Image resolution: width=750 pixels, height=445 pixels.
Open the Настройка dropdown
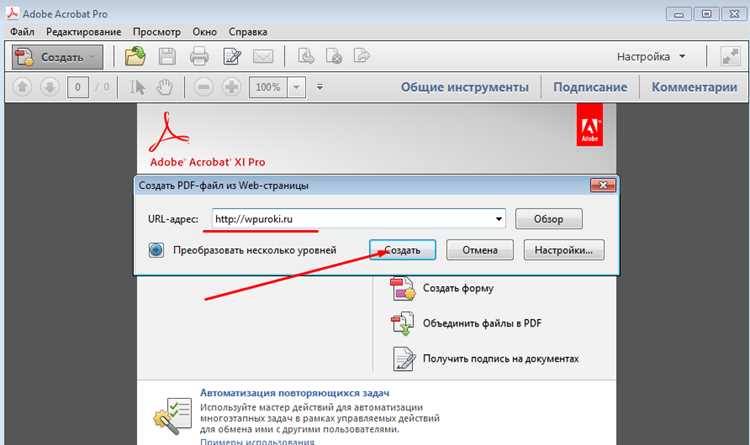(651, 56)
